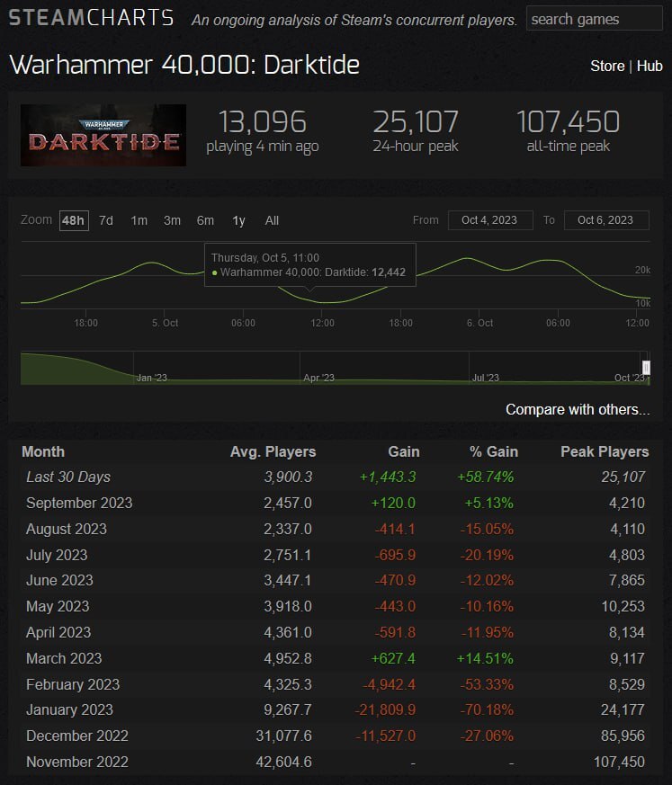Select the Darktide game banner image
Screen dimensions: 672x785
103,135
